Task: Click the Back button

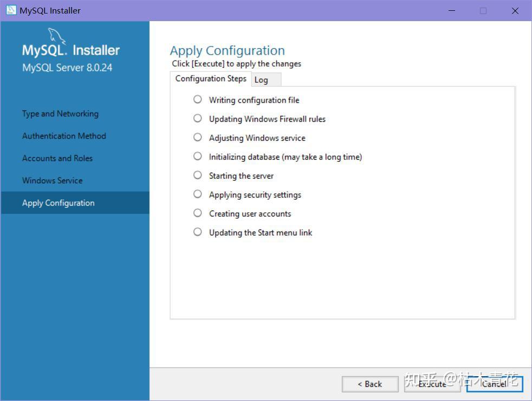Action: [x=370, y=384]
